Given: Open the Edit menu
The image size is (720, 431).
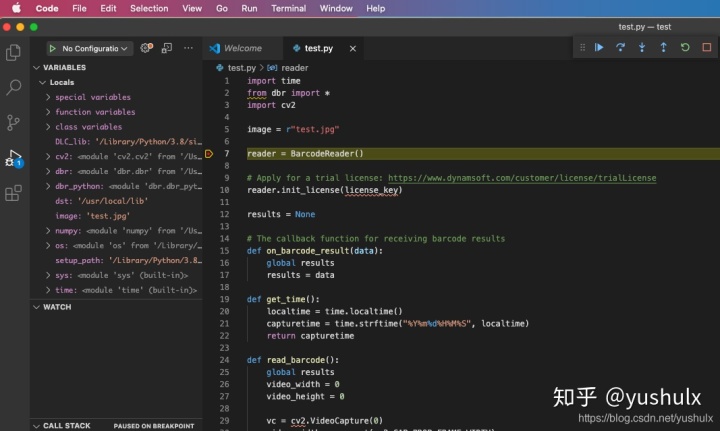Looking at the screenshot, I should [108, 8].
